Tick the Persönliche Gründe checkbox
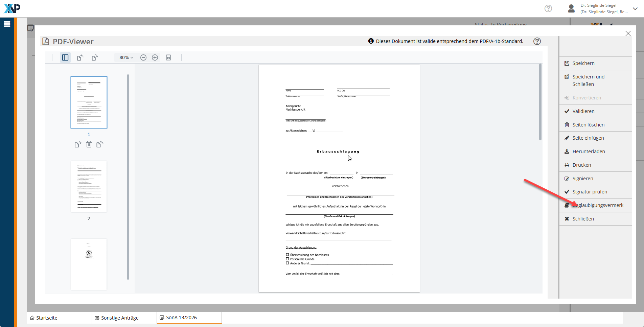The image size is (644, 327). [287, 259]
